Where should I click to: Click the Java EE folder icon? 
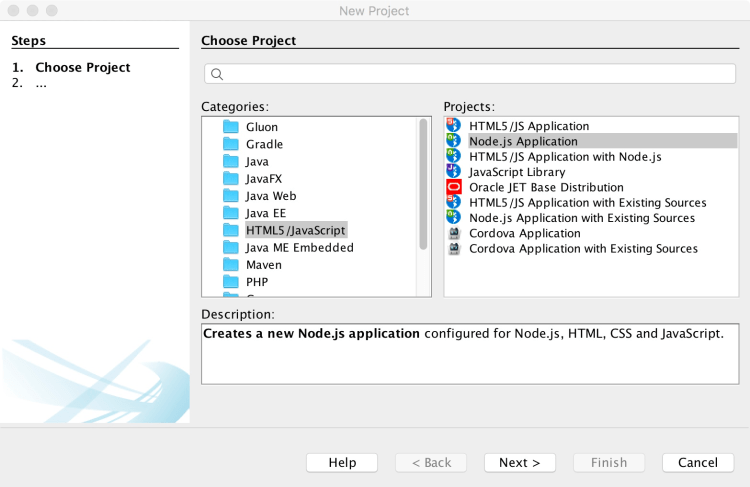coord(231,213)
